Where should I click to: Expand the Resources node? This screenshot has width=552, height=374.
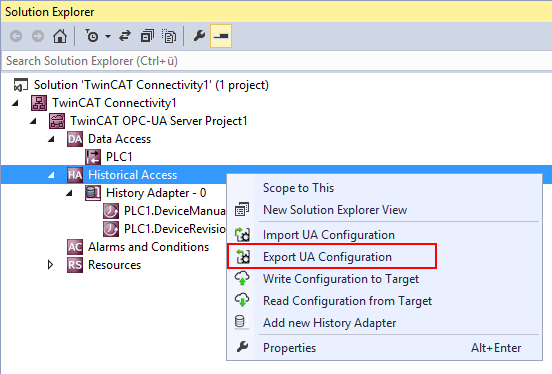point(50,265)
